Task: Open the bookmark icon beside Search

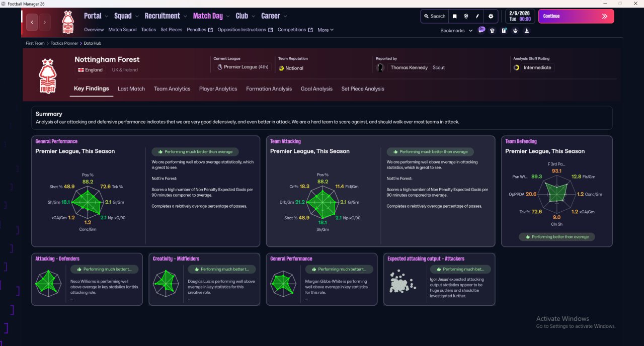Action: 454,16
